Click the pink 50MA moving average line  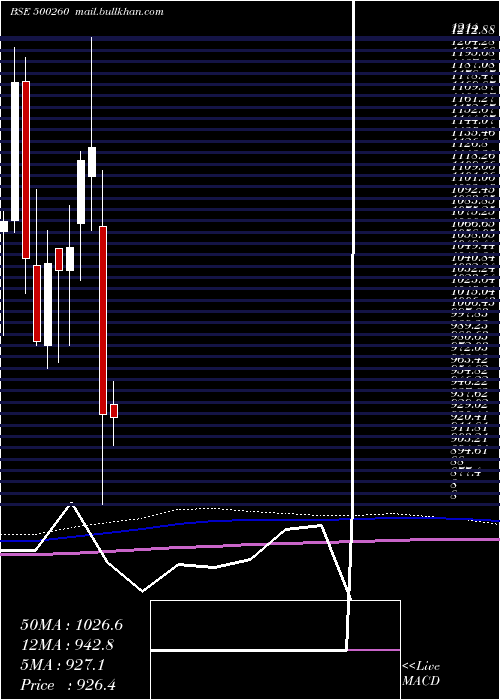pyautogui.click(x=250, y=546)
